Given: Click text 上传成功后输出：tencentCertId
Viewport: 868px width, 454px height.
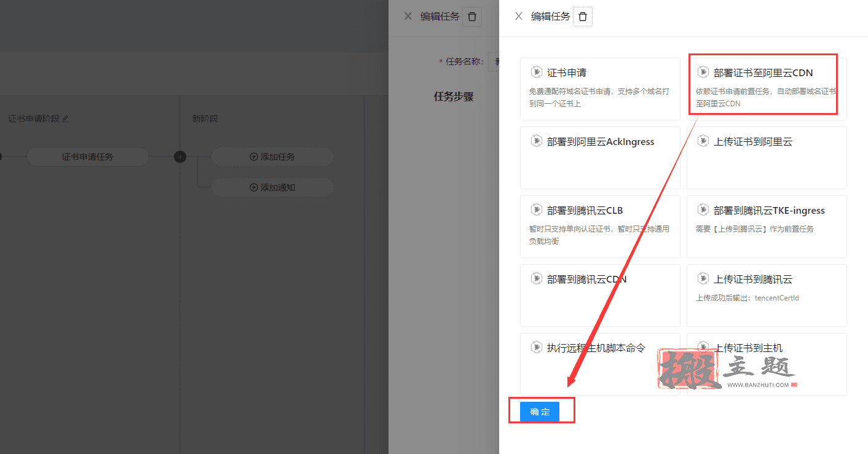Looking at the screenshot, I should click(748, 298).
